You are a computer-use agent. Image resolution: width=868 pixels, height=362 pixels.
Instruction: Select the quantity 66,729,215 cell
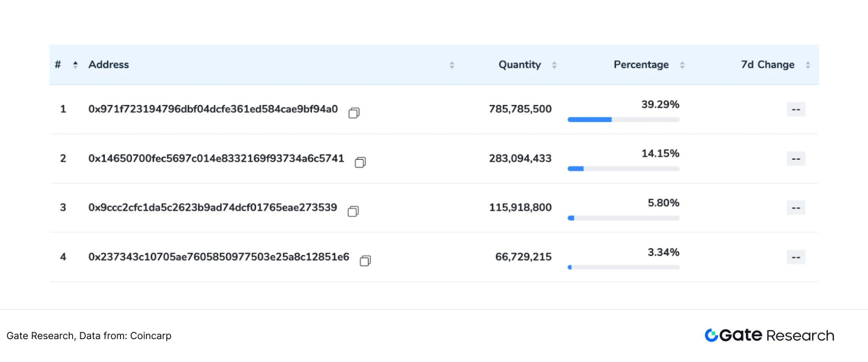pyautogui.click(x=523, y=257)
